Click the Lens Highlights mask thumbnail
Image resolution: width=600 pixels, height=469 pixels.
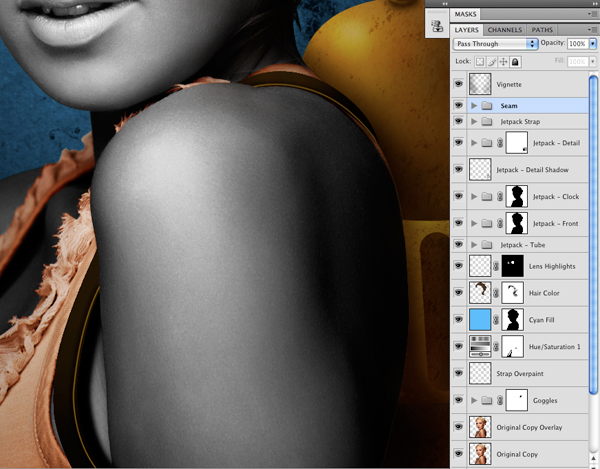click(512, 266)
